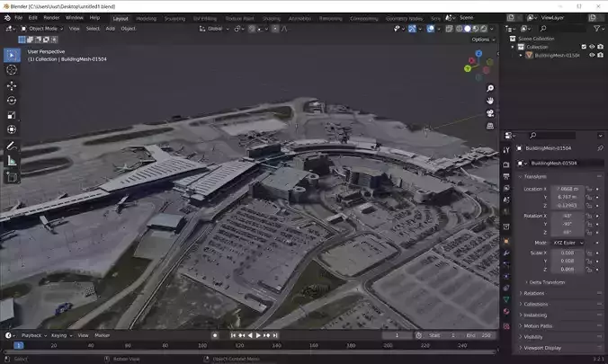608x364 pixels.
Task: Open the Modifiers wrench tab
Action: click(x=506, y=253)
